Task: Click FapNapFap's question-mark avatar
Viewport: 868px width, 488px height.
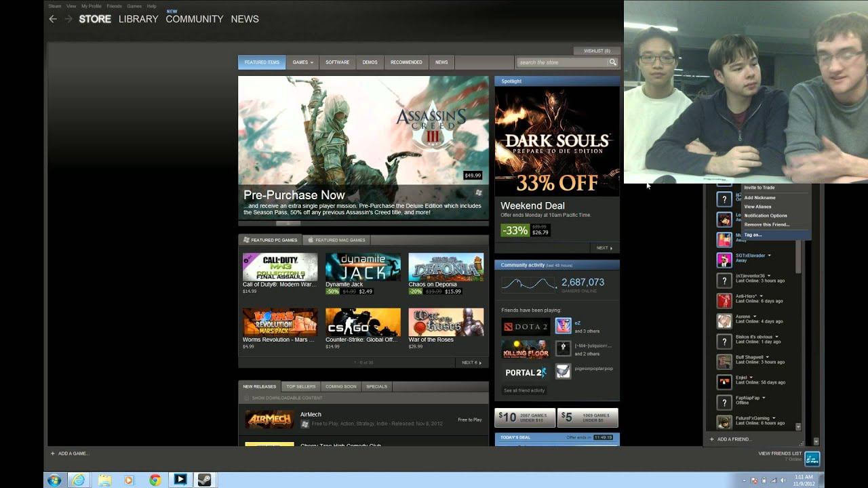Action: pyautogui.click(x=724, y=402)
